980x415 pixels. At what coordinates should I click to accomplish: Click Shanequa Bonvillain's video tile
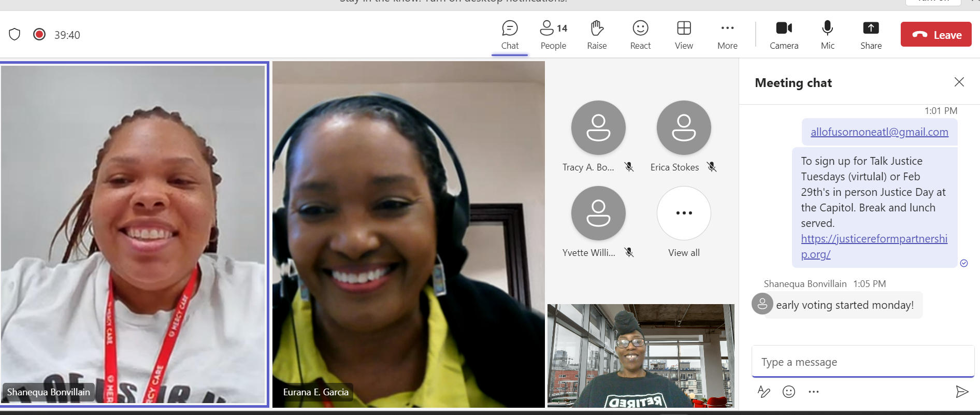coord(134,234)
